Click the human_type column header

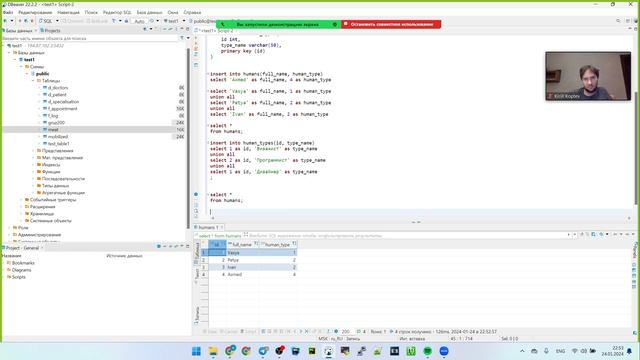(278, 244)
